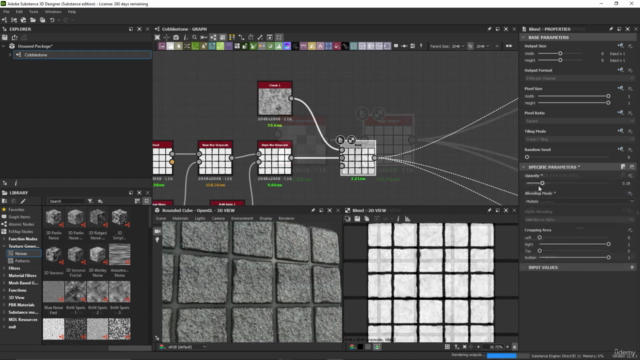Image resolution: width=640 pixels, height=360 pixels.
Task: Click the Open folder icon in main toolbar
Action: click(33, 20)
